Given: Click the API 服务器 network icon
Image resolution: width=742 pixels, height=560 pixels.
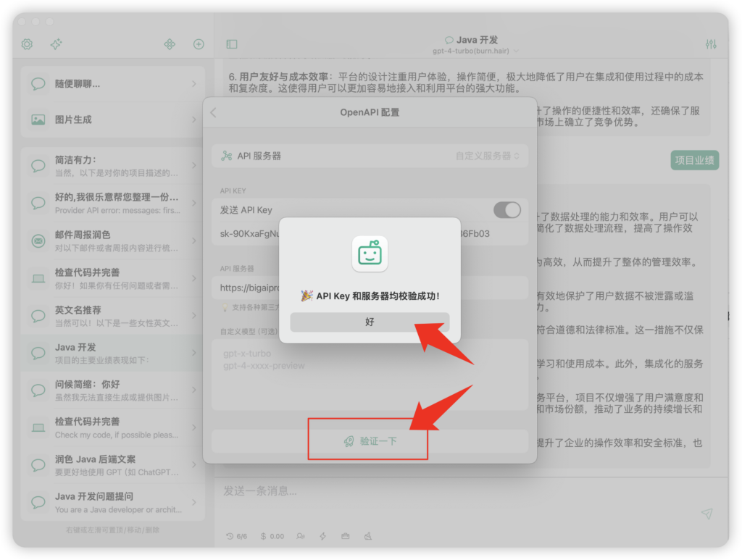Looking at the screenshot, I should [227, 156].
